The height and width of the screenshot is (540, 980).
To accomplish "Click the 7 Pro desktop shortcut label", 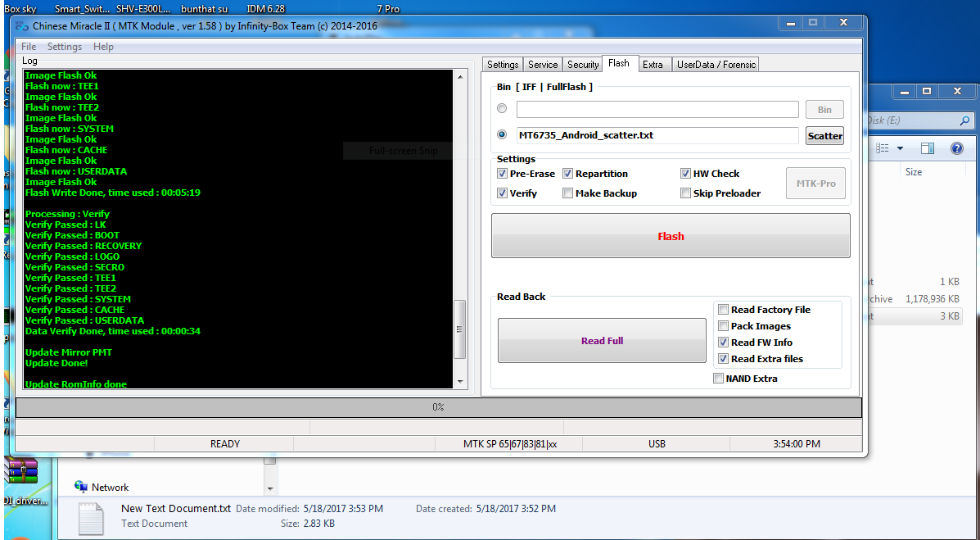I will 388,9.
